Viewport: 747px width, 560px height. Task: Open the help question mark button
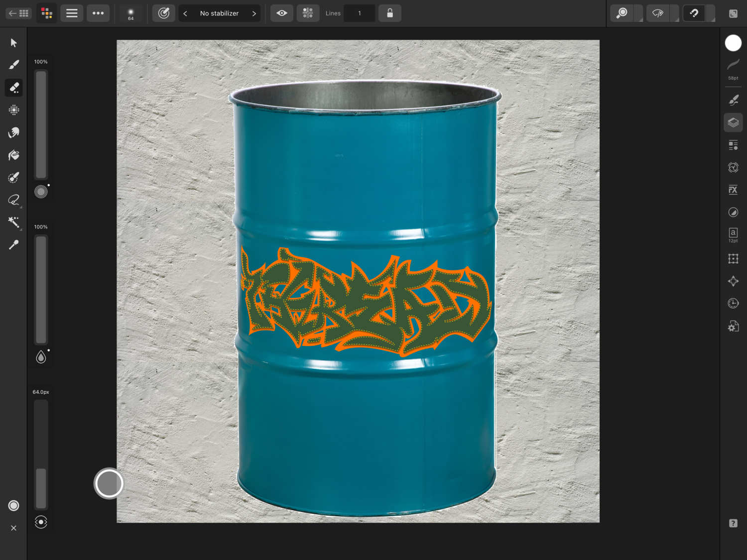point(733,523)
